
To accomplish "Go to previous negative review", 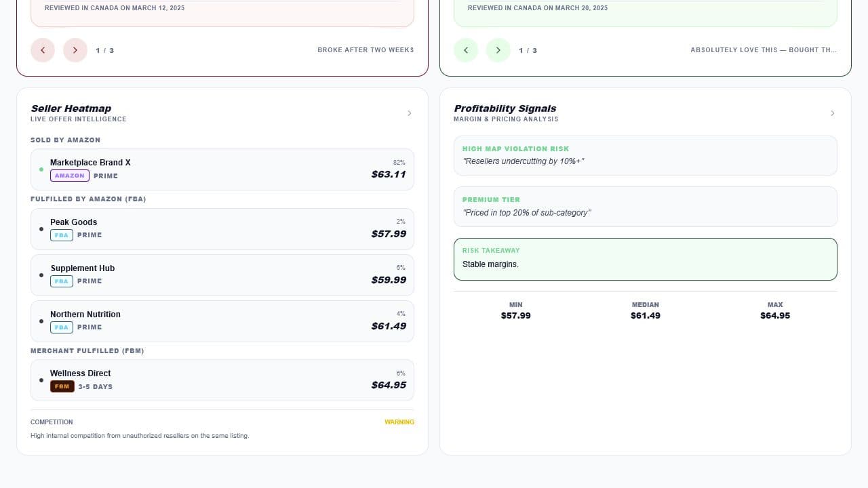I will pos(43,50).
